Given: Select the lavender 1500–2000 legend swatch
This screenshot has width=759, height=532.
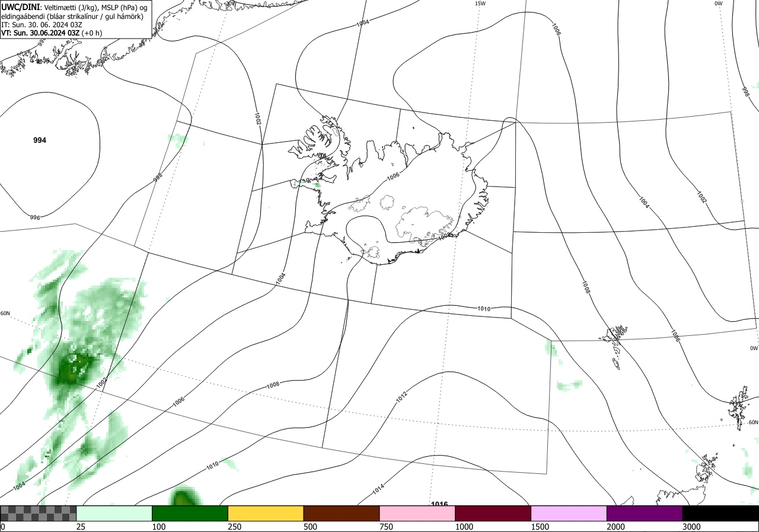Looking at the screenshot, I should point(569,513).
